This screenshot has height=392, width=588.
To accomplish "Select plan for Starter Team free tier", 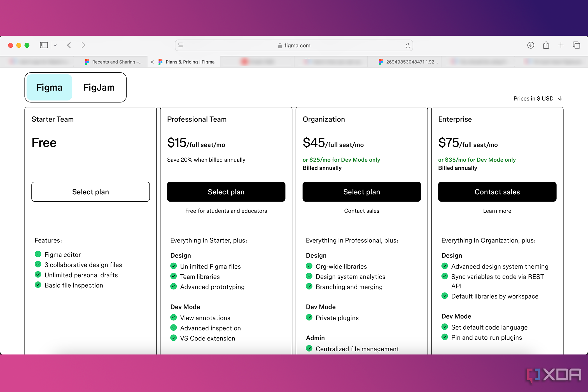I will click(90, 192).
